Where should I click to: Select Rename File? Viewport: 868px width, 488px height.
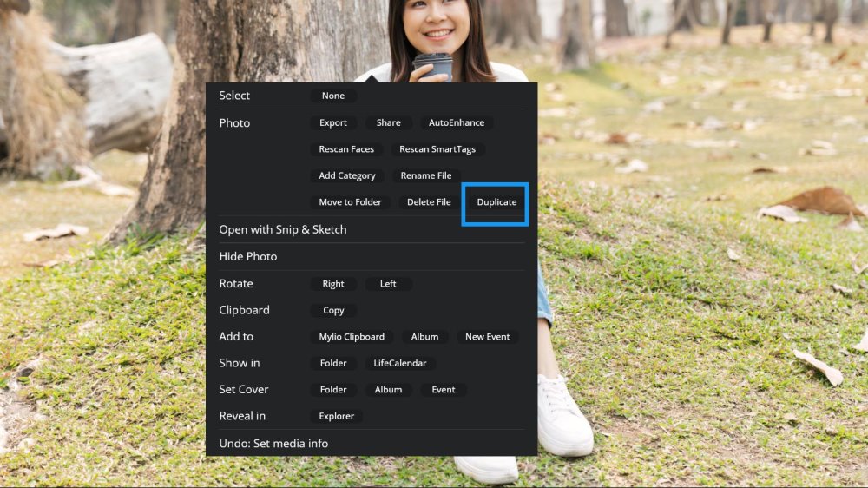[425, 175]
